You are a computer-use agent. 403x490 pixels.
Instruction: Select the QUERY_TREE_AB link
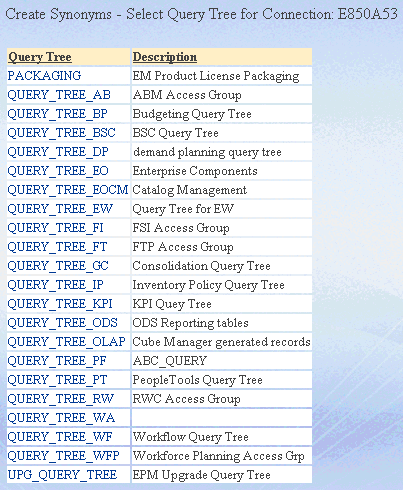pyautogui.click(x=59, y=95)
